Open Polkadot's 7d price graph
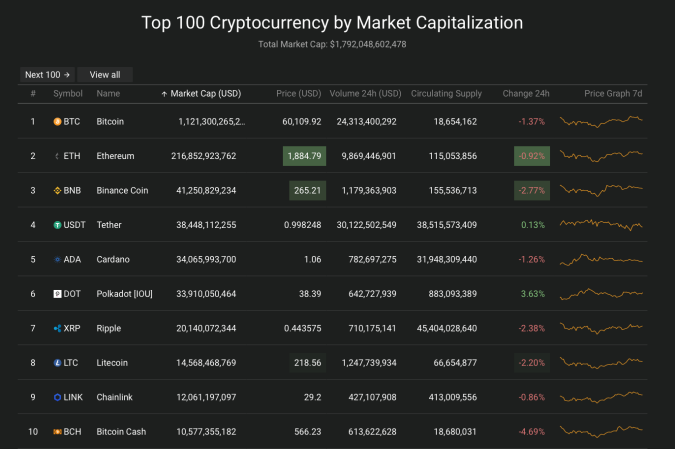Image resolution: width=675 pixels, height=449 pixels. pos(601,294)
